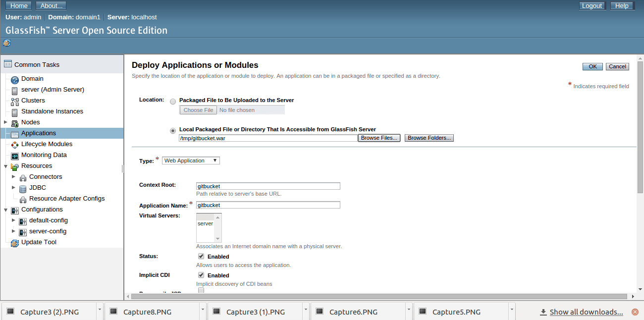Select Packaged File to Be Uploaded radio
Image resolution: width=644 pixels, height=320 pixels.
tap(173, 101)
